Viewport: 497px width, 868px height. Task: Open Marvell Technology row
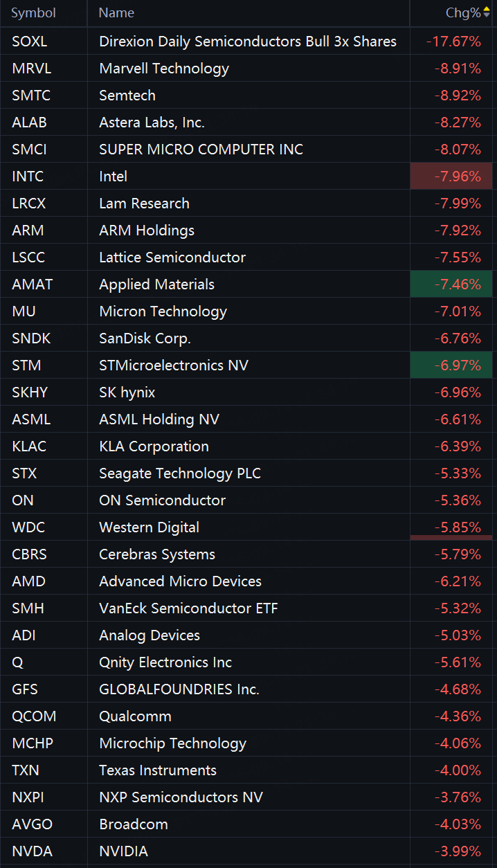coord(248,69)
